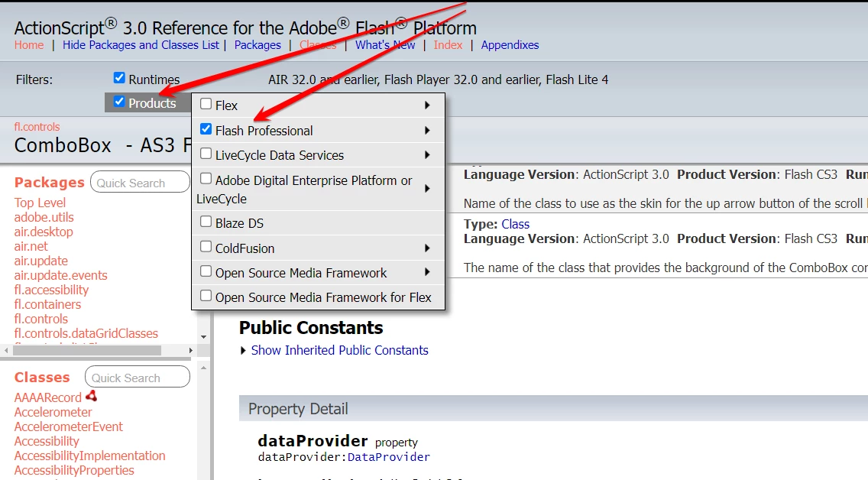Click the packages list scroll-left arrow
The width and height of the screenshot is (868, 480).
click(x=6, y=351)
